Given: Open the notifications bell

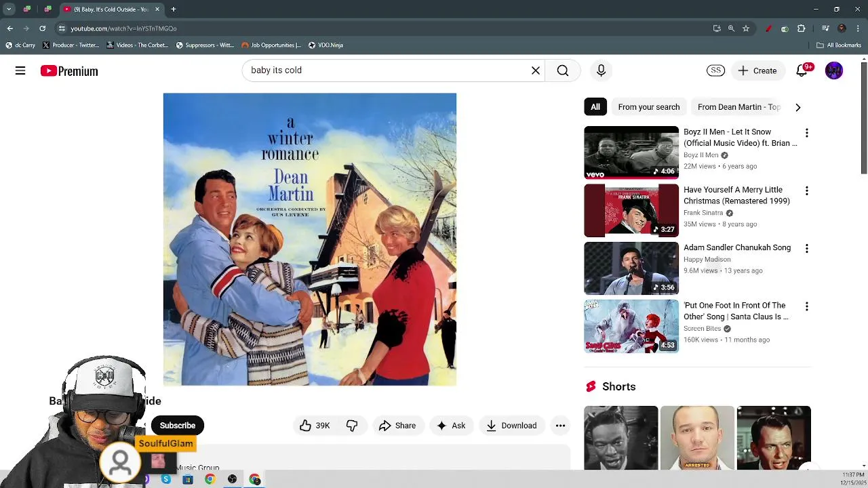Looking at the screenshot, I should (802, 70).
